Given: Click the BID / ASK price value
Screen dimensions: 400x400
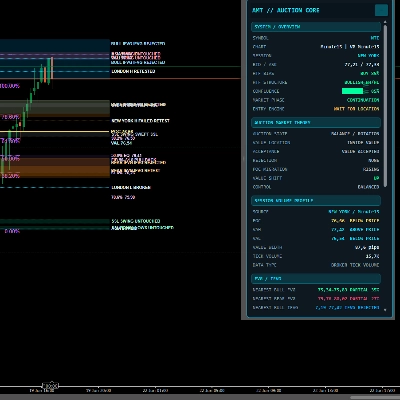Looking at the screenshot, I should 362,64.
